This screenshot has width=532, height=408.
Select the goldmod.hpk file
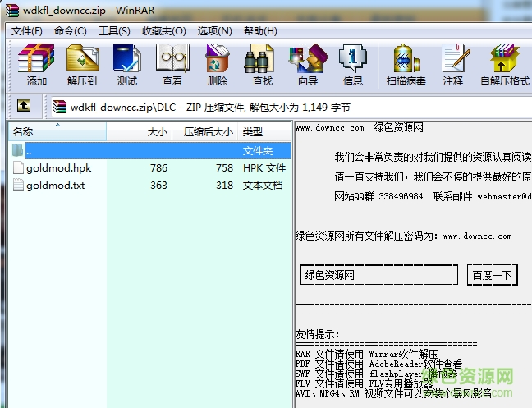[x=58, y=168]
